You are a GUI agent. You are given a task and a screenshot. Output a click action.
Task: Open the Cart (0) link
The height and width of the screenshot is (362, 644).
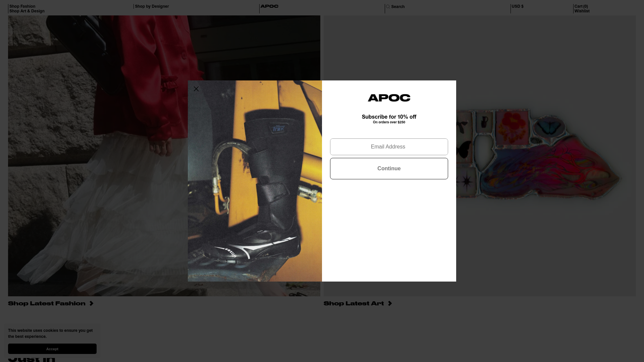[x=581, y=6]
